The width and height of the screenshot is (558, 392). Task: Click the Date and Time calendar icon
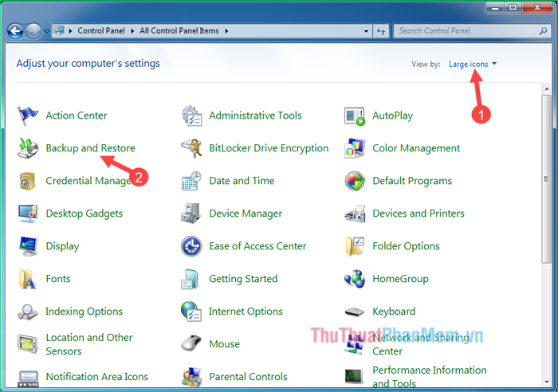click(x=191, y=181)
